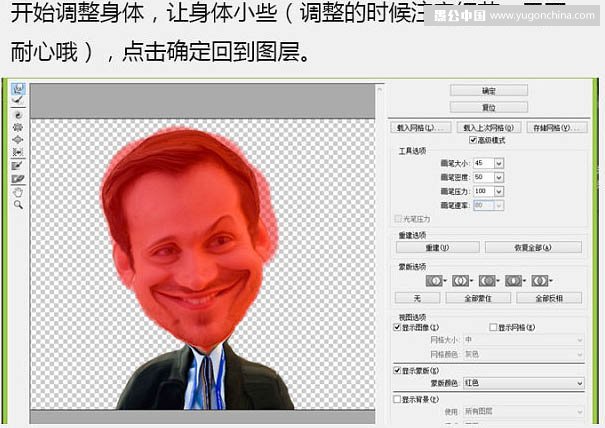This screenshot has height=428, width=605.
Task: Open the mask color 红色 dropdown
Action: [524, 383]
